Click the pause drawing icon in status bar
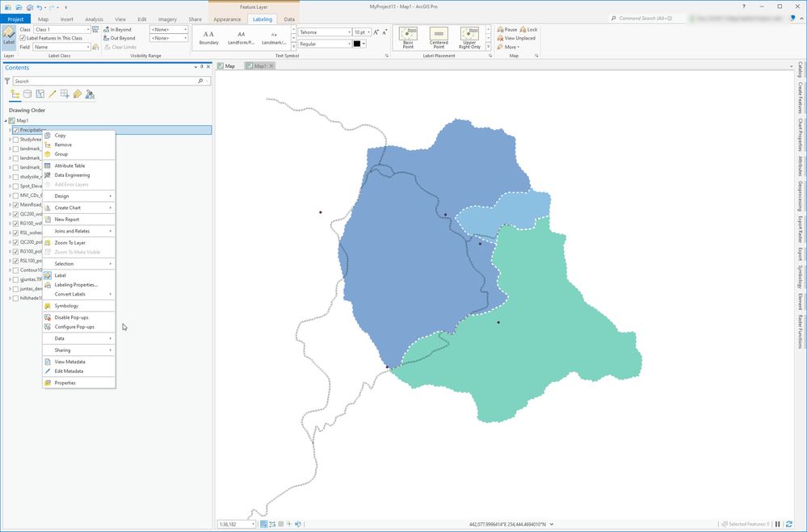807x532 pixels. point(778,524)
